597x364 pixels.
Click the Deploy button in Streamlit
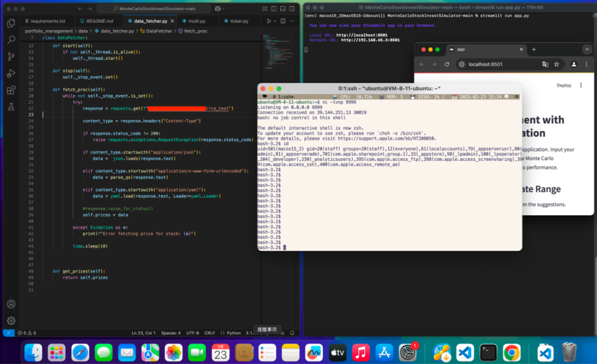coord(564,86)
